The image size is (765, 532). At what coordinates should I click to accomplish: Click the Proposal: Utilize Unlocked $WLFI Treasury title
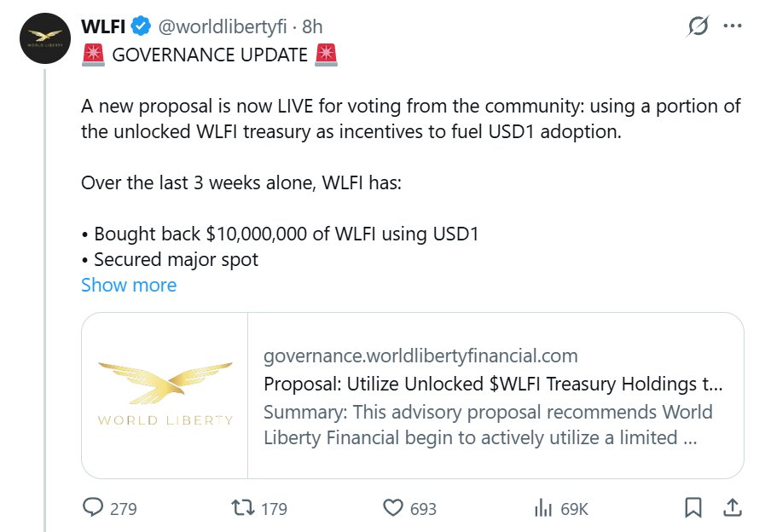493,384
